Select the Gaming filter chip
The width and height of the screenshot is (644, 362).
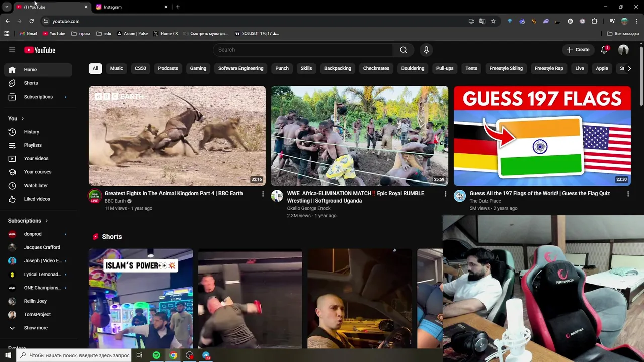198,68
